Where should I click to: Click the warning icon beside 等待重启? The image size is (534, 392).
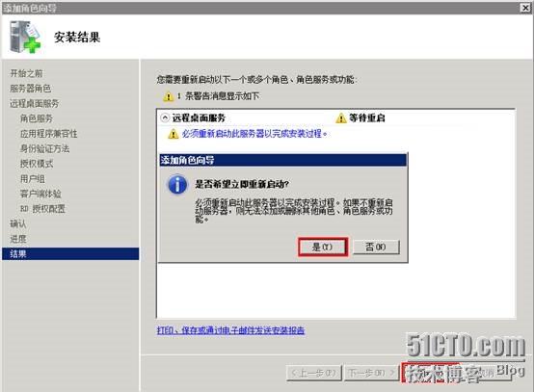point(341,118)
